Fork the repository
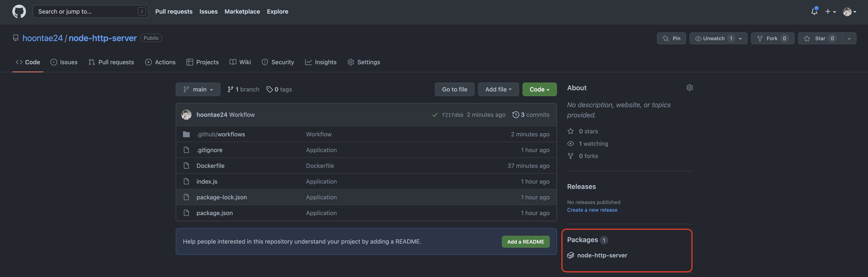The width and height of the screenshot is (868, 277). (x=772, y=39)
